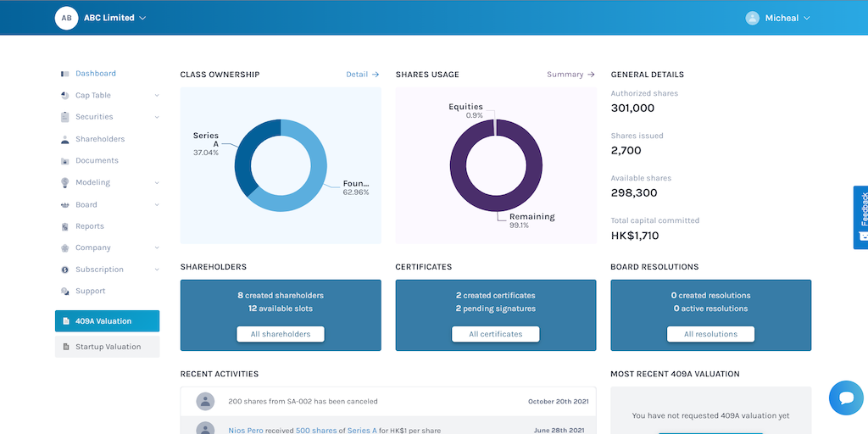Click the All shareholders button
The image size is (868, 434).
(x=281, y=334)
